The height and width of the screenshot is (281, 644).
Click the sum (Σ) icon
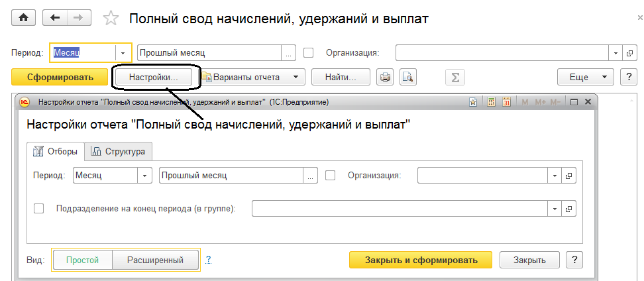(455, 78)
